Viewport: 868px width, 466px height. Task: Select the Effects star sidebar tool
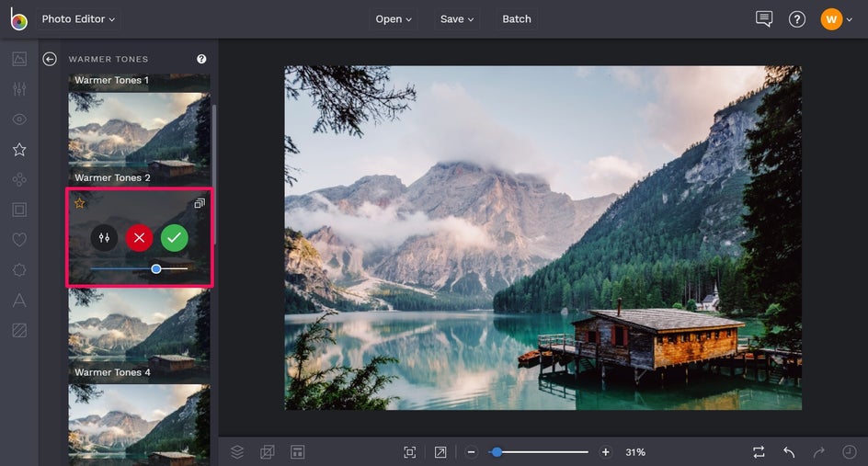click(x=19, y=150)
